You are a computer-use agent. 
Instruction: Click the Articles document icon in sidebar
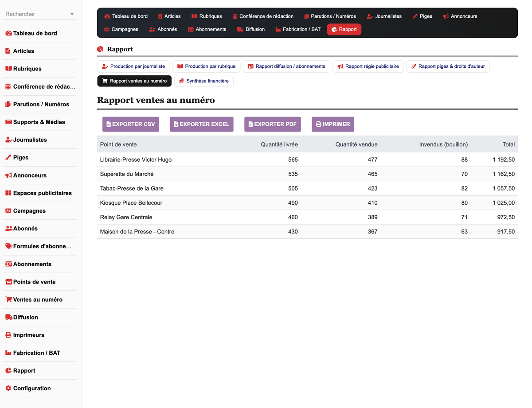pos(8,51)
